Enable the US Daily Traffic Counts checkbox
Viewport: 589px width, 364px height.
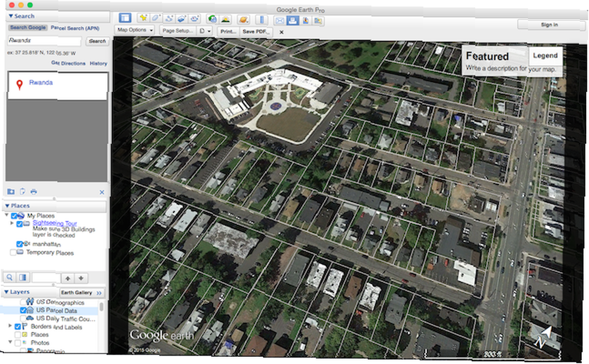[23, 319]
